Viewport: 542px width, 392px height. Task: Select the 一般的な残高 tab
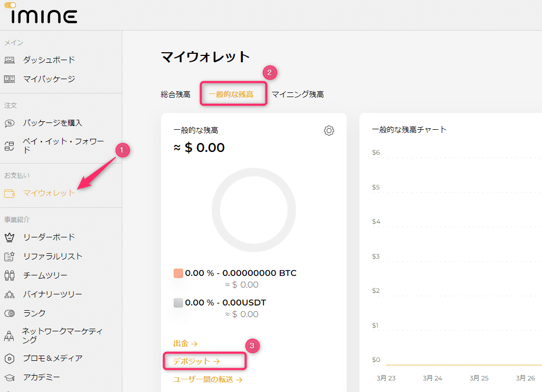(231, 94)
